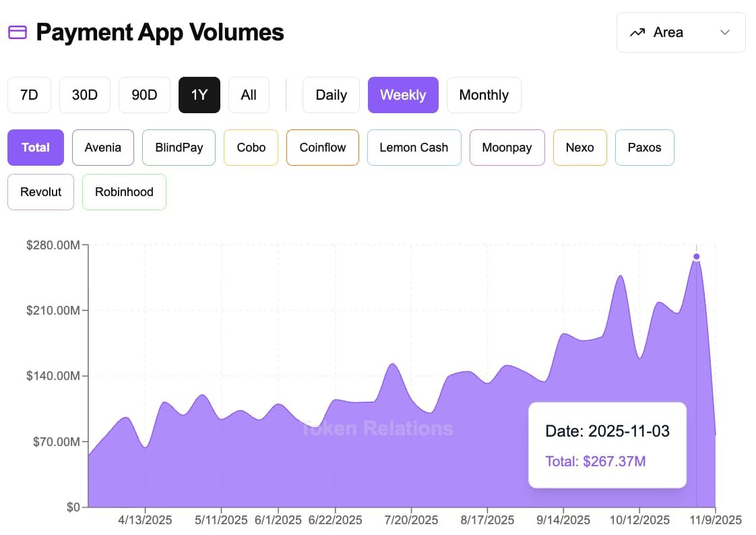Image resolution: width=756 pixels, height=535 pixels.
Task: Click the $280.00M y-axis label
Action: 53,245
